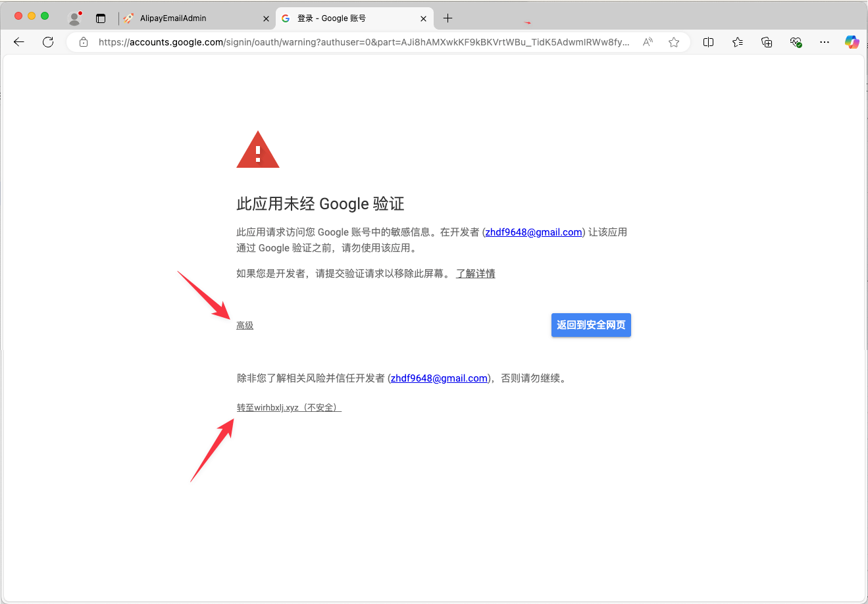Close the 登录 - Google 账号 tab

(423, 18)
